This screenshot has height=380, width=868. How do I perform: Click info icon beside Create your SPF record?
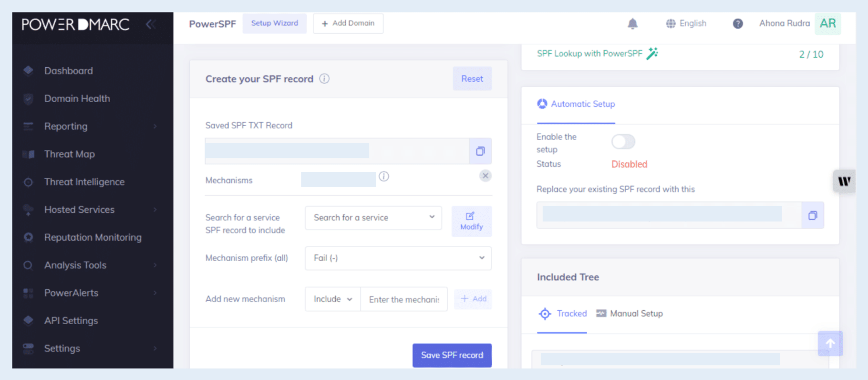point(324,79)
